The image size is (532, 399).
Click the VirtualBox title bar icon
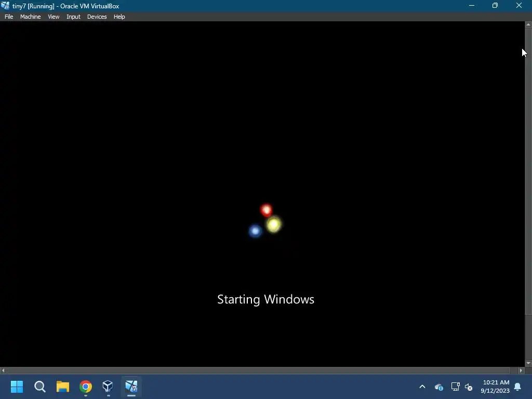[x=5, y=6]
